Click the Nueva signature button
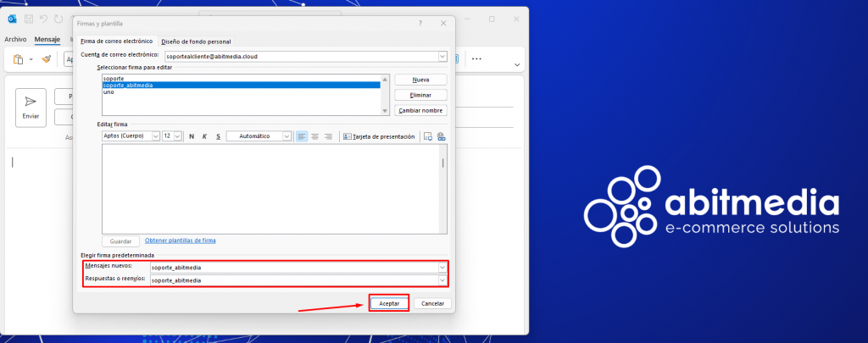The height and width of the screenshot is (343, 868). click(420, 80)
